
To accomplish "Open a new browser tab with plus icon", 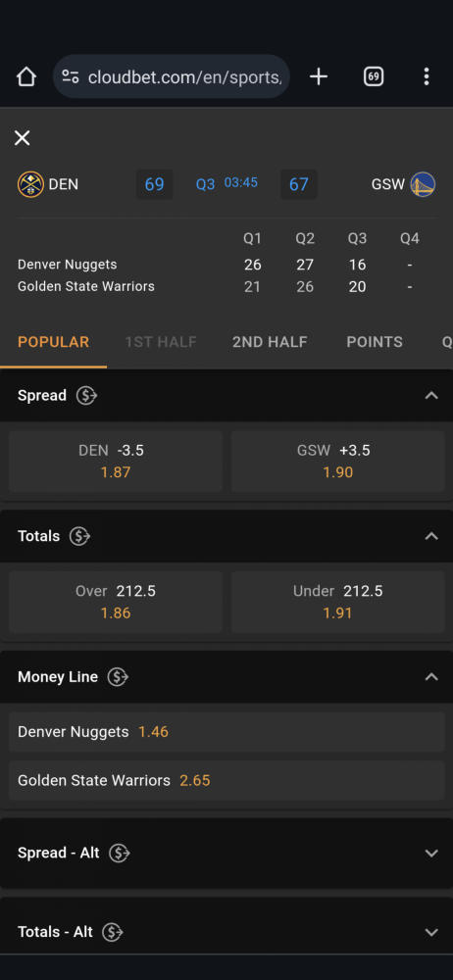I will [x=319, y=76].
